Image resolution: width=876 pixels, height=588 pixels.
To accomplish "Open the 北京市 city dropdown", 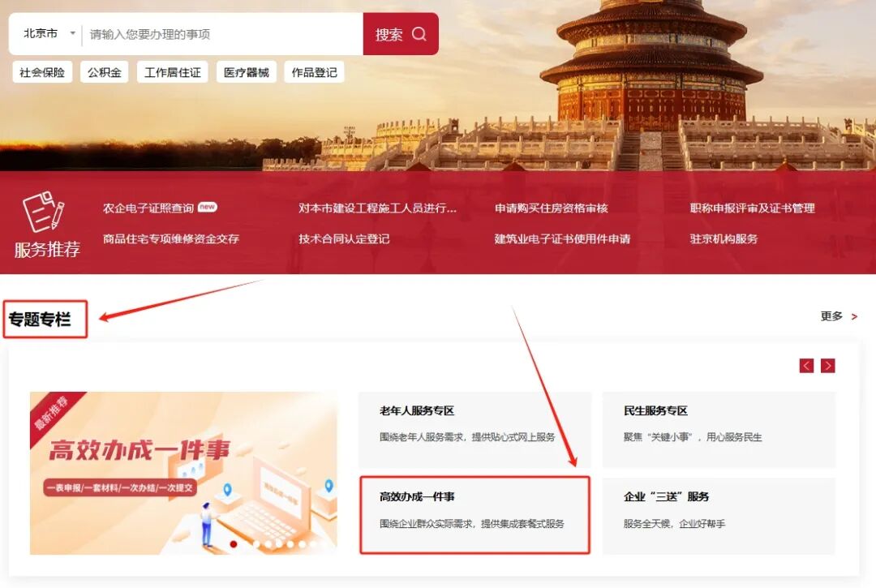I will [49, 33].
